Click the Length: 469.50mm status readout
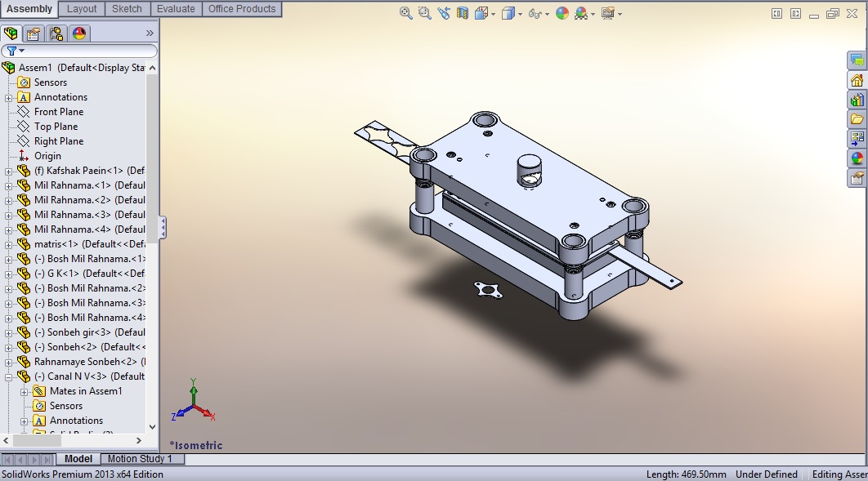The height and width of the screenshot is (481, 868). coord(686,474)
